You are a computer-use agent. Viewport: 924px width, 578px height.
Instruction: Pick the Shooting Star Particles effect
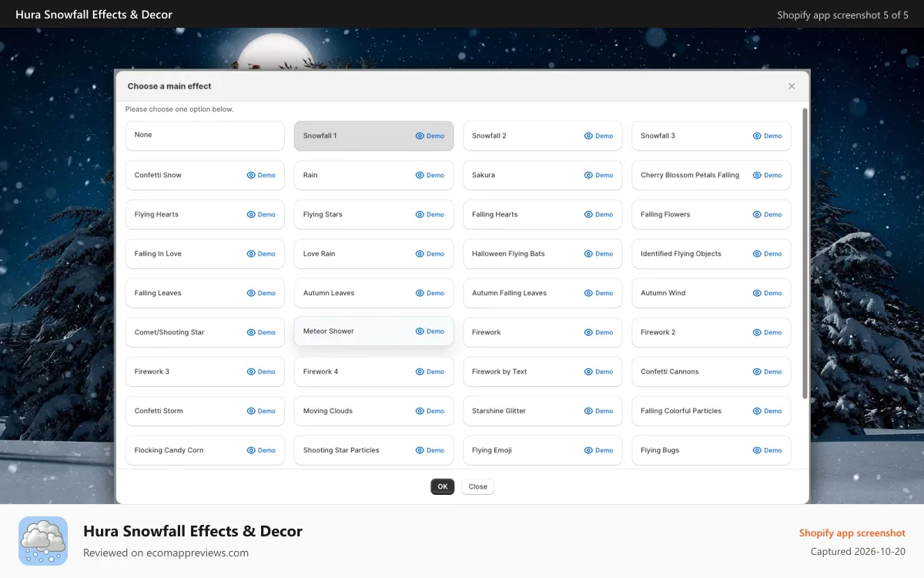tap(373, 450)
